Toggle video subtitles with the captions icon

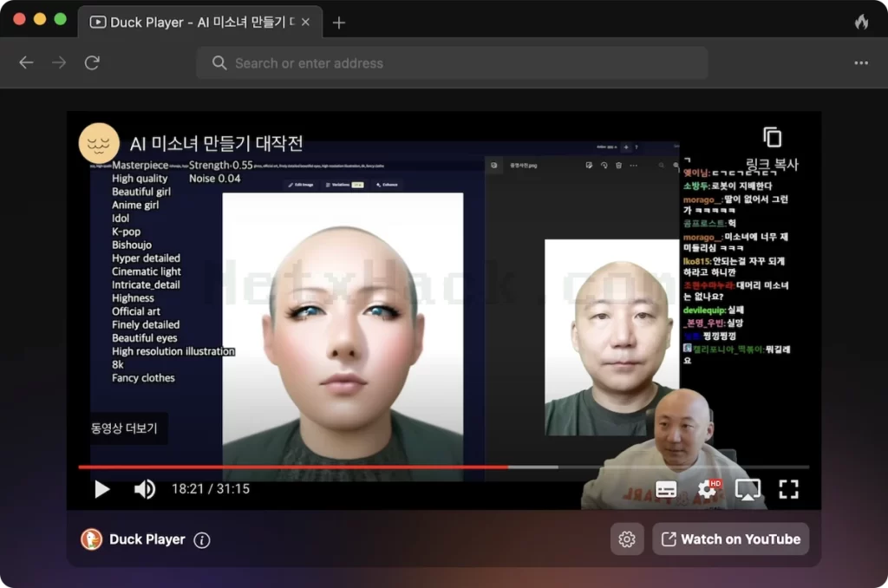[666, 489]
